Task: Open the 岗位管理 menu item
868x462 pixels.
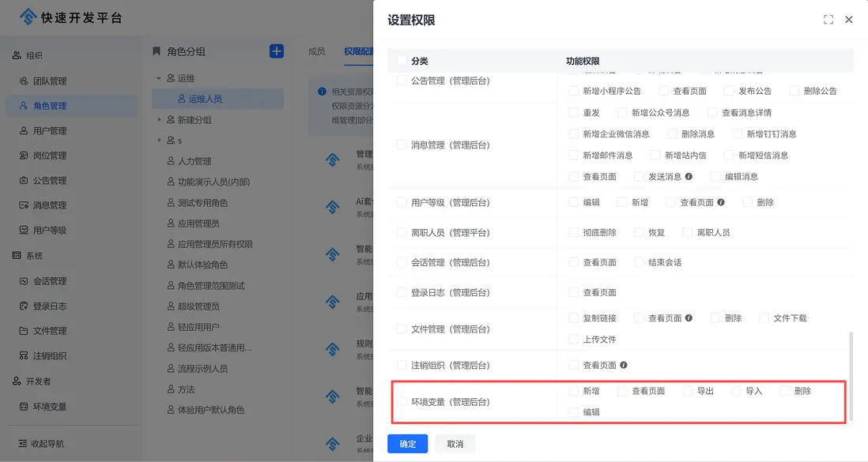Action: 71,156
